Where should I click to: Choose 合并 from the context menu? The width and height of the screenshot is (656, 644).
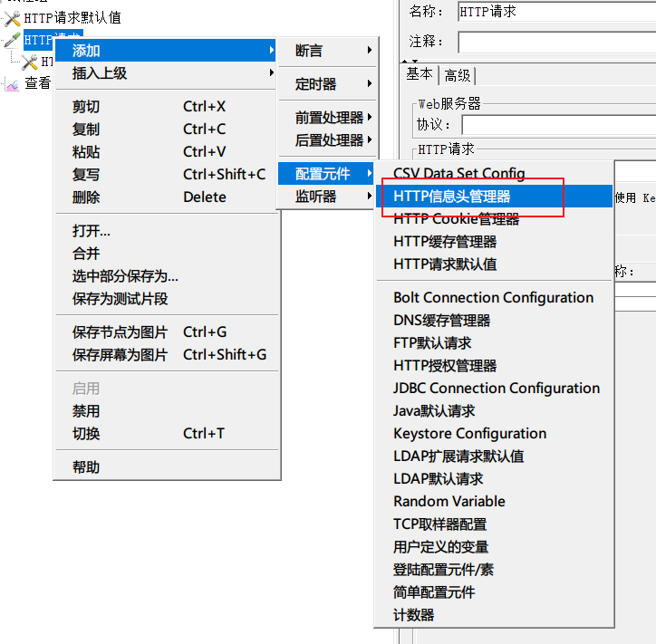[168, 254]
